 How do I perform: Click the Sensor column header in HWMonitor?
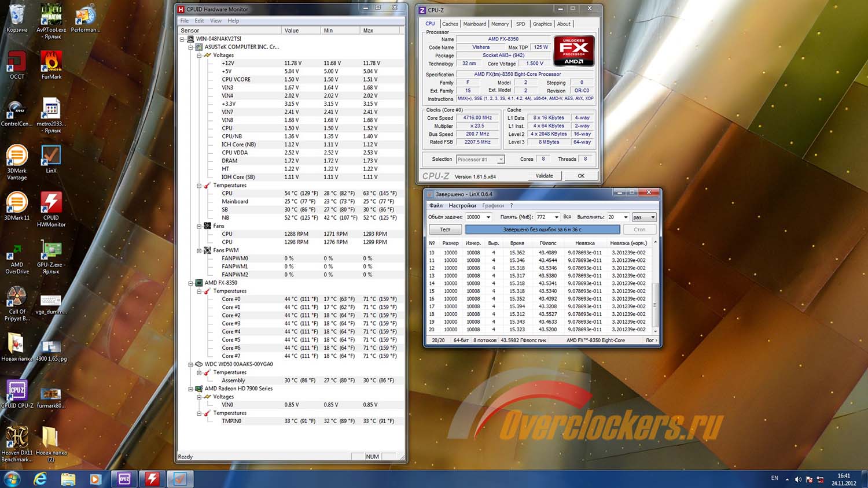pos(230,30)
